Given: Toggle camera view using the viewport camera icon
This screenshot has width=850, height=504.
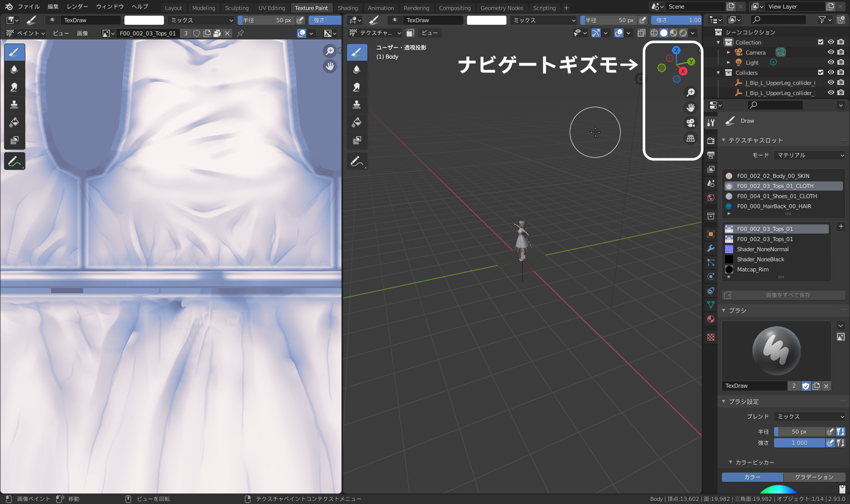Looking at the screenshot, I should [x=691, y=123].
